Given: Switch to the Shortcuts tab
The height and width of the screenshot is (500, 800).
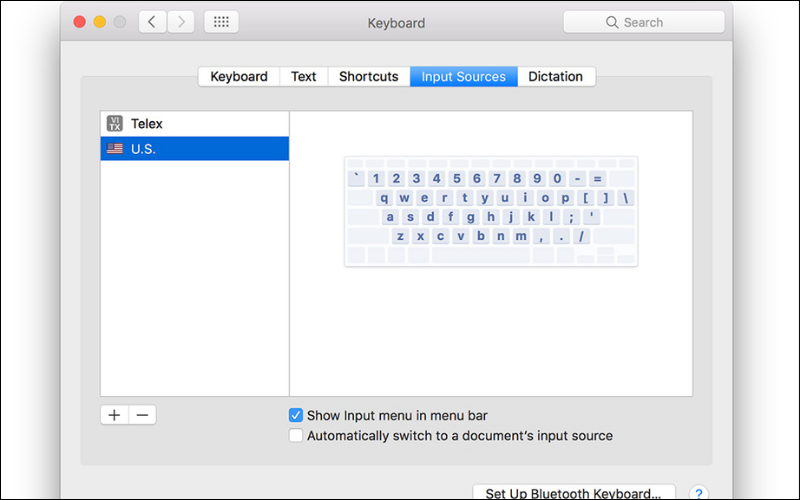Looking at the screenshot, I should coord(368,76).
